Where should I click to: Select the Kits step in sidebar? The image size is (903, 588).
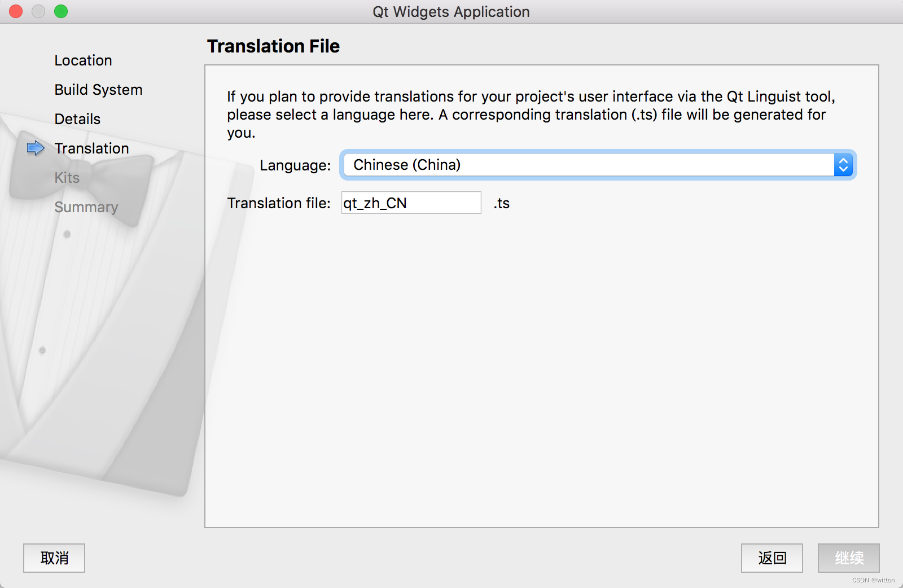coord(67,178)
